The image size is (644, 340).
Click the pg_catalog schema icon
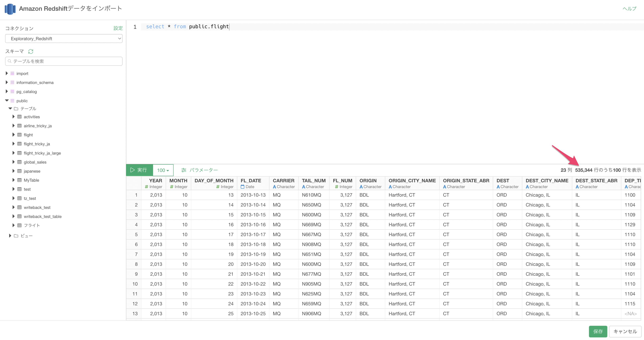click(x=12, y=91)
